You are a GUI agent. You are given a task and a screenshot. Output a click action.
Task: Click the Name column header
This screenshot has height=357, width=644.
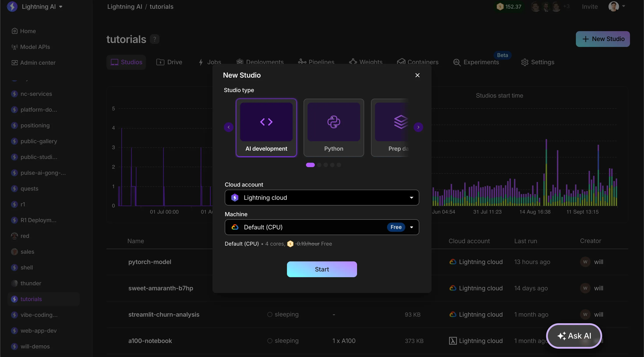pos(136,241)
